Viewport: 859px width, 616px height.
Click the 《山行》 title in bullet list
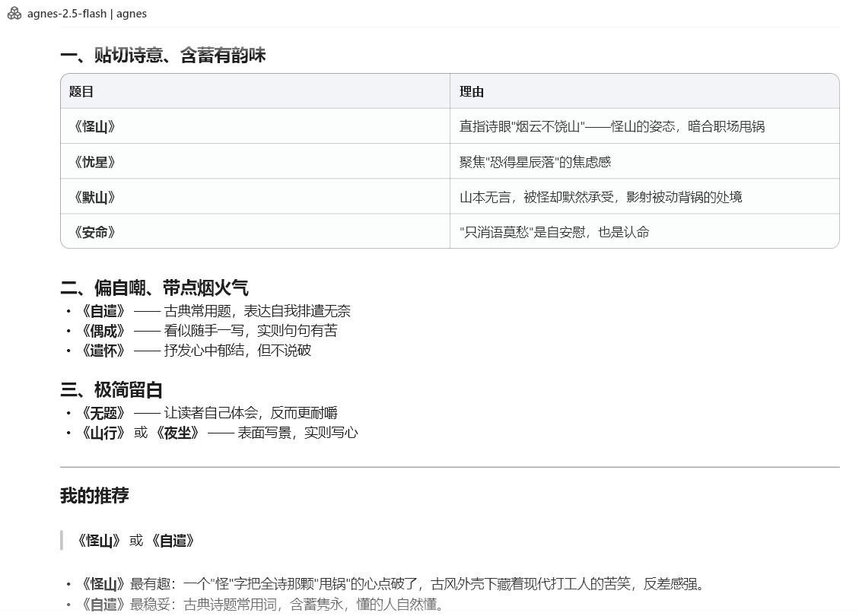103,433
